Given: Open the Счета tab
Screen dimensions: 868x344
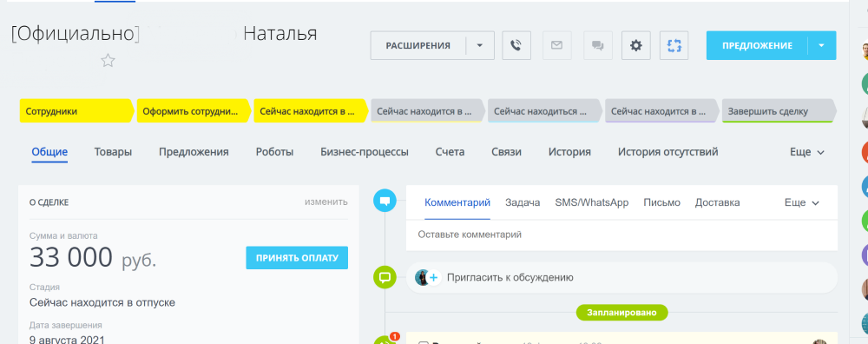Looking at the screenshot, I should coord(450,152).
